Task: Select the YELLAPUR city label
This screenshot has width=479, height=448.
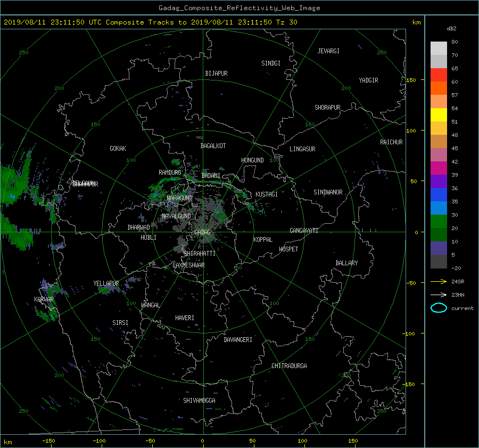Action: point(106,283)
